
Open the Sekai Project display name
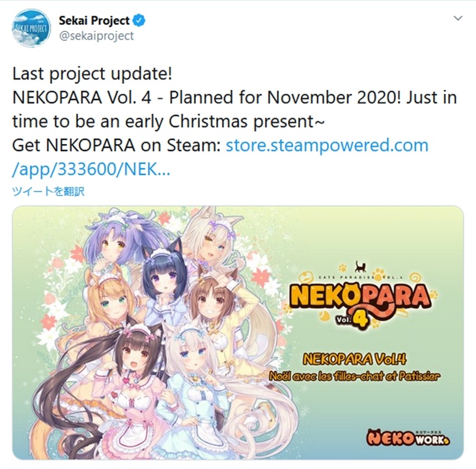[x=94, y=21]
